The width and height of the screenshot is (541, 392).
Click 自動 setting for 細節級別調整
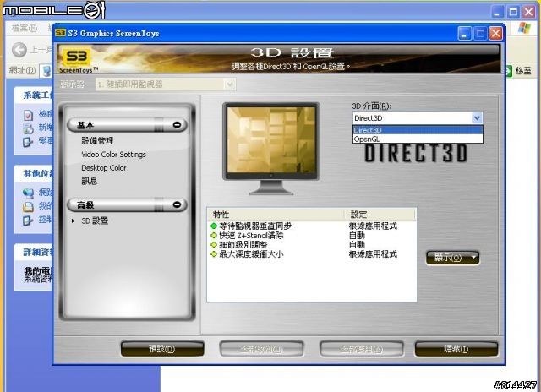click(357, 245)
